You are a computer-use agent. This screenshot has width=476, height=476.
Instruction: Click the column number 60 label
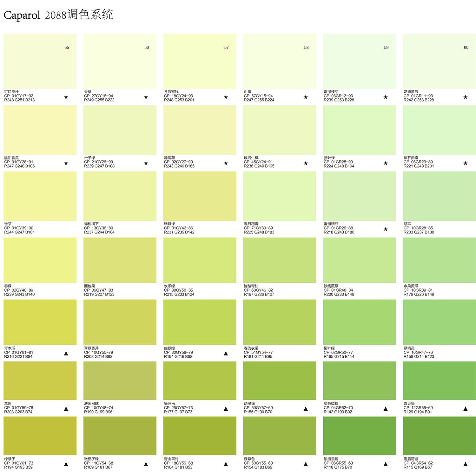click(466, 48)
